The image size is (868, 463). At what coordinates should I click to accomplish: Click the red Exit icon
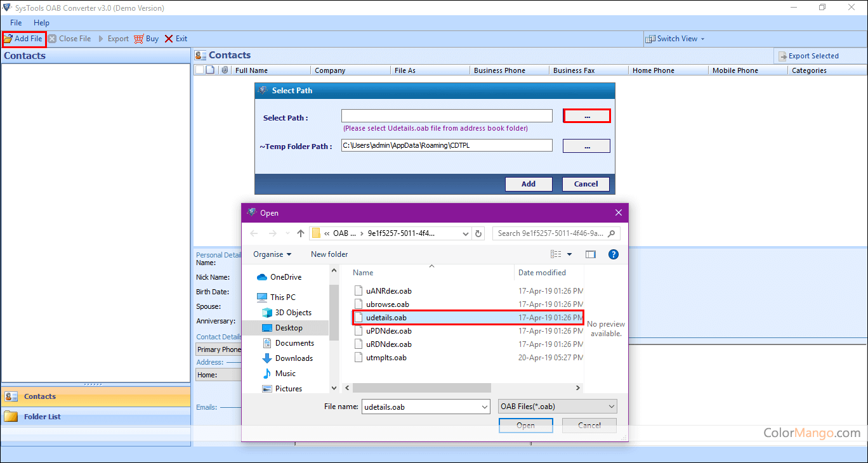(169, 39)
